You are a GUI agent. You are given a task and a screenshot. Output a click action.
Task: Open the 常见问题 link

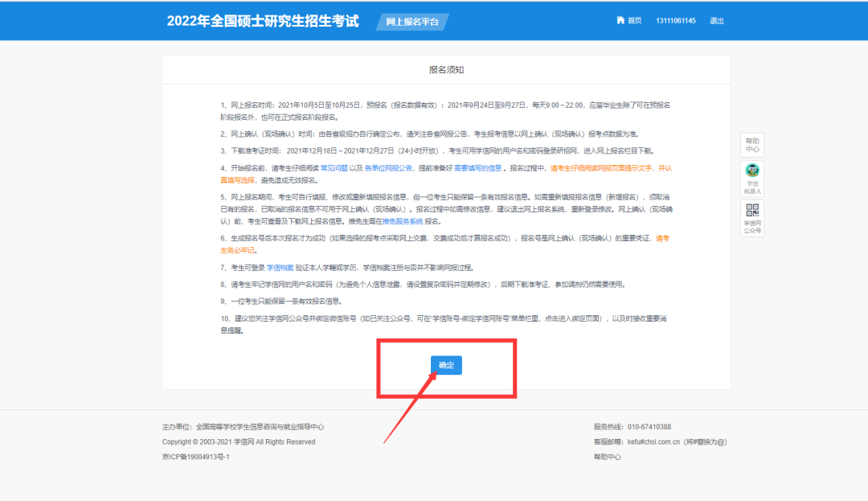(x=334, y=168)
